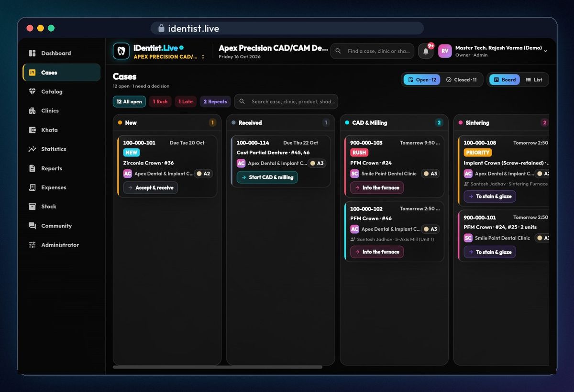Image resolution: width=574 pixels, height=392 pixels.
Task: Click the SC clinic avatar on case 900-000-101
Action: [468, 238]
